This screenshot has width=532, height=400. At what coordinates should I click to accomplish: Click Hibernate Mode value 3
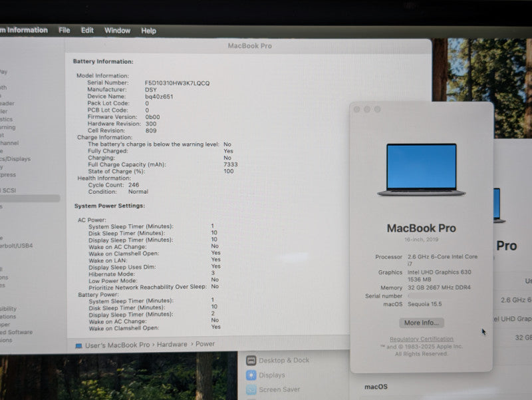pyautogui.click(x=213, y=273)
